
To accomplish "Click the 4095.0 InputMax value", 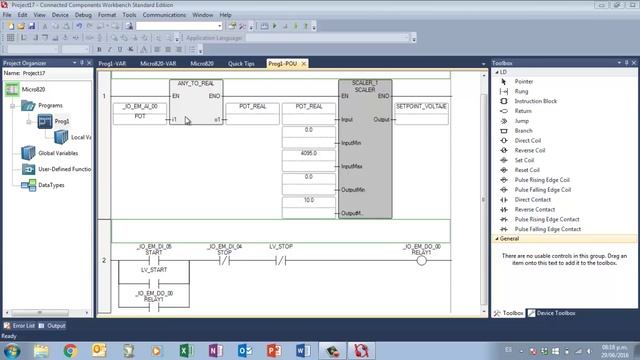I will 309,153.
